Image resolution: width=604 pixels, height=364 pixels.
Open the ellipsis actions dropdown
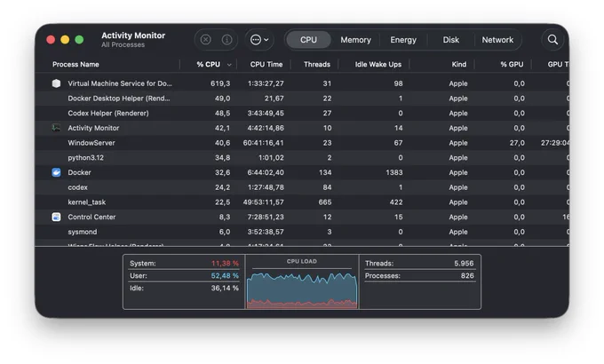pyautogui.click(x=259, y=40)
